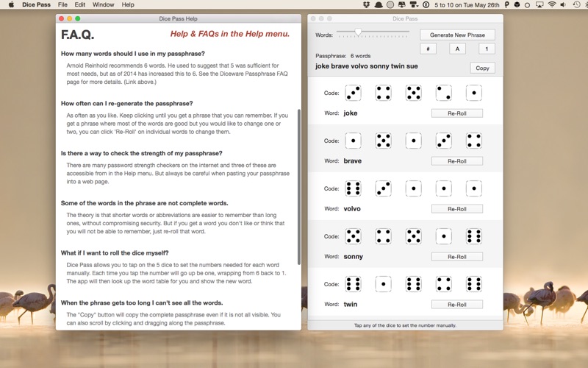The height and width of the screenshot is (368, 588).
Task: Click 'Is there a way to check' question
Action: click(142, 153)
